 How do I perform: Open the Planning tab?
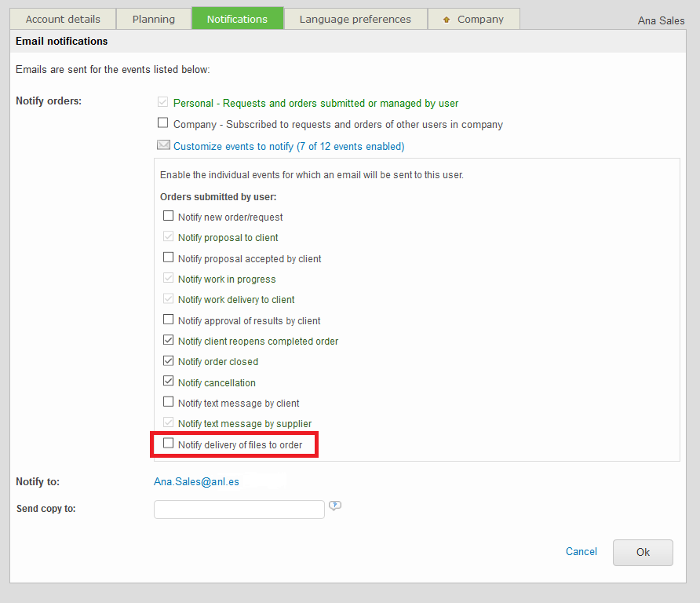(x=154, y=19)
